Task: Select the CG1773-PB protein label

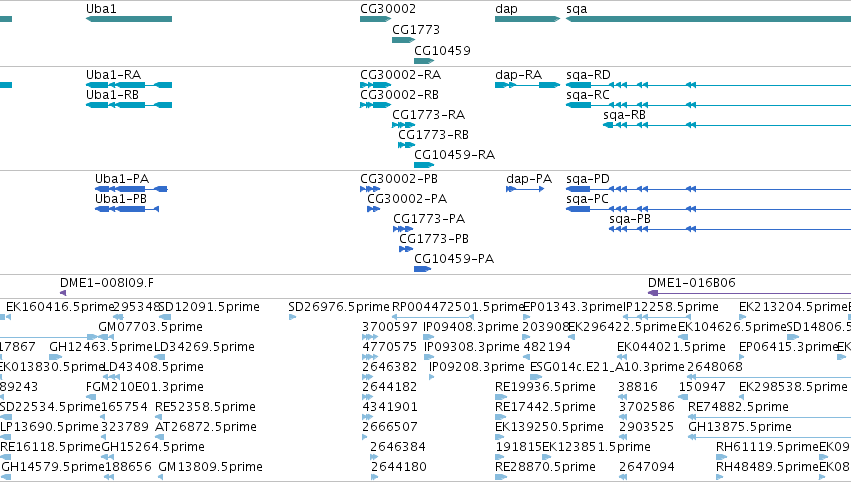Action: (434, 239)
